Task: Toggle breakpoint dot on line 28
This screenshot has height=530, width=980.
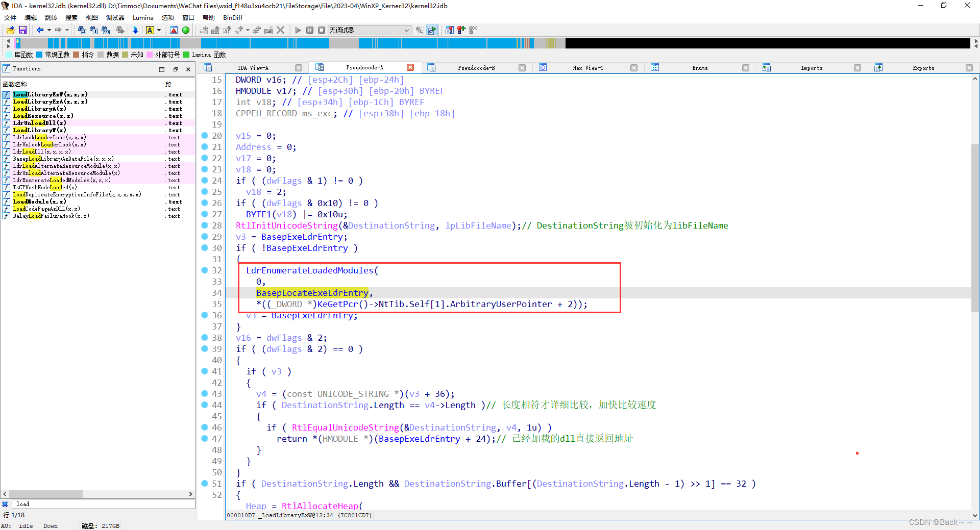Action: click(x=205, y=225)
